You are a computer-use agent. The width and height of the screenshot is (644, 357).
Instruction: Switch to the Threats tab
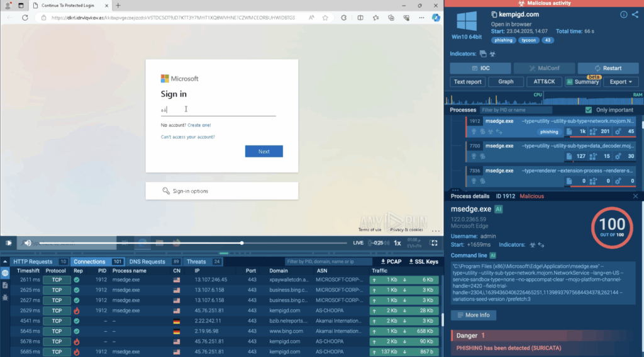click(x=203, y=261)
